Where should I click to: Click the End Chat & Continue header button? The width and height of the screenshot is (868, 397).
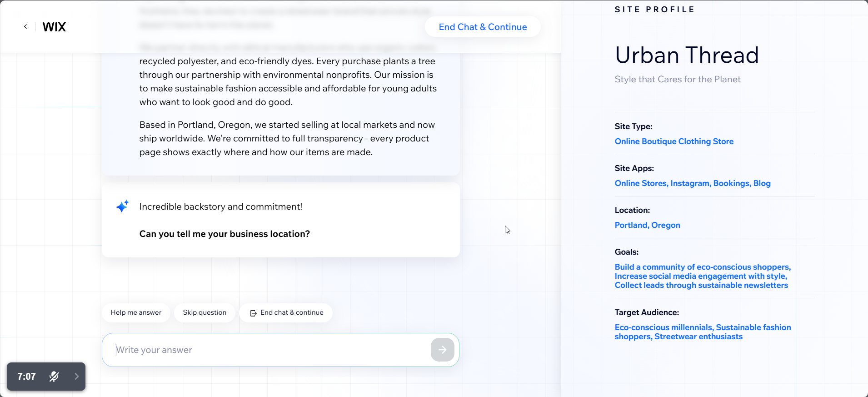pos(483,27)
